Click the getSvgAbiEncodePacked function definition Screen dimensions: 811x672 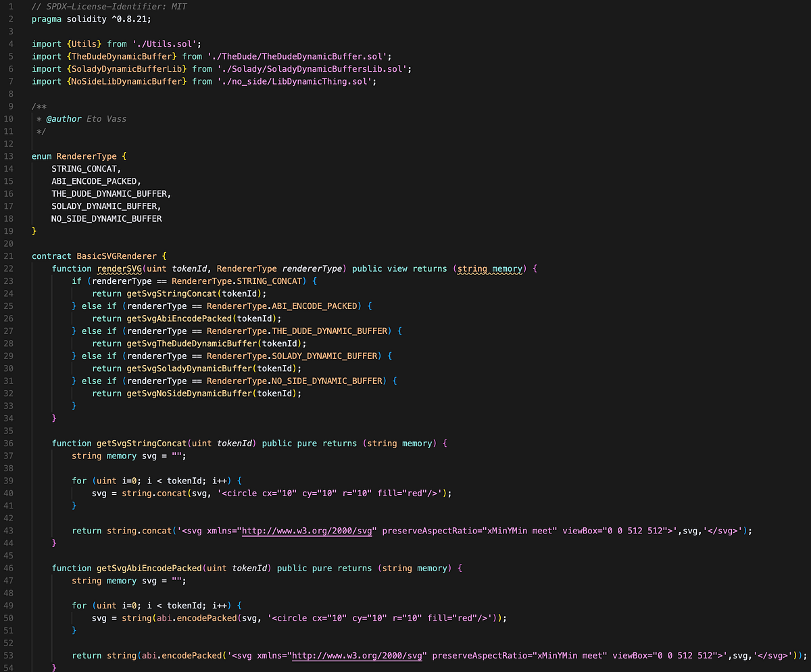(x=149, y=568)
